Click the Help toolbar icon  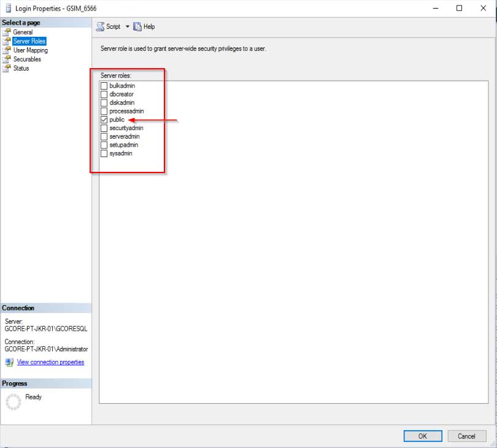[139, 26]
